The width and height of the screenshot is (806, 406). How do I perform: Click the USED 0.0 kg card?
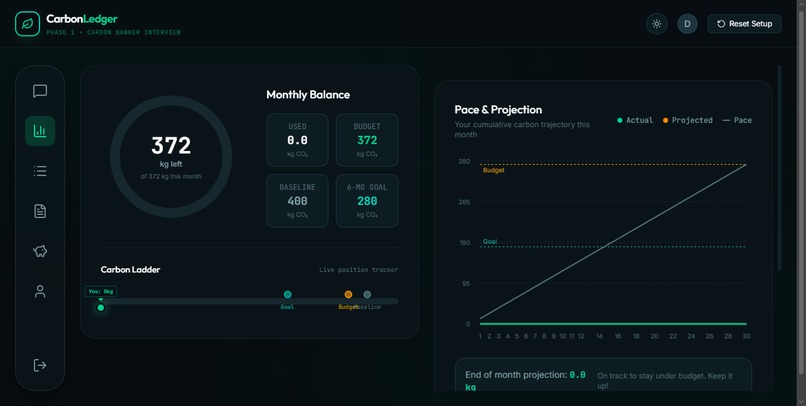[297, 140]
